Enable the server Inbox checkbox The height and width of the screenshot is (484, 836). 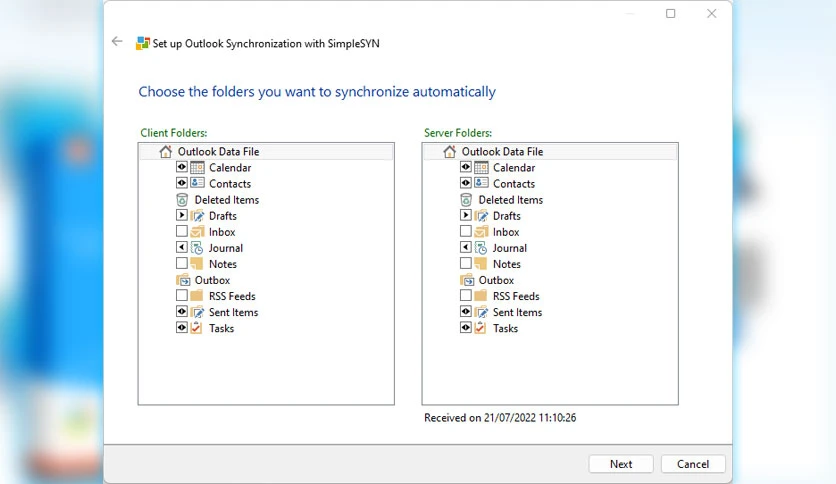coord(466,231)
